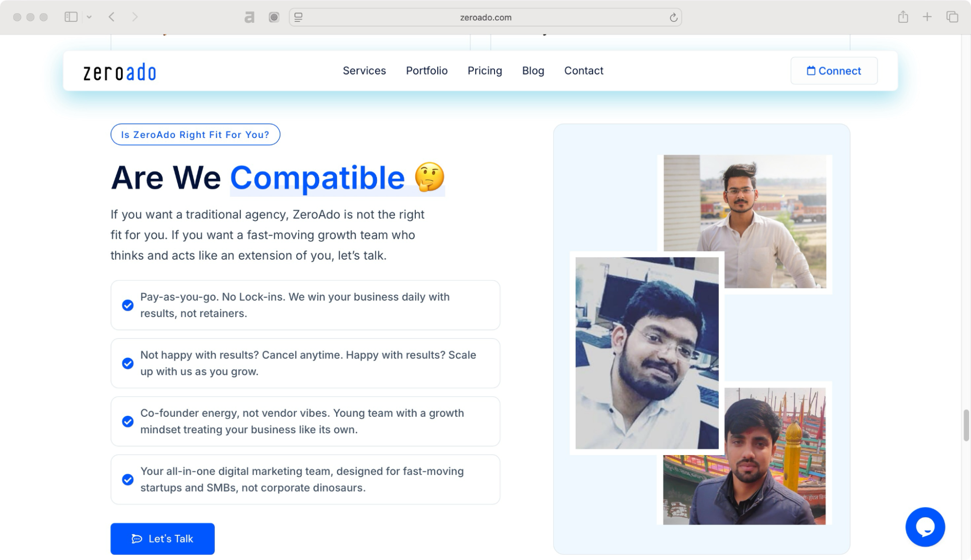The height and width of the screenshot is (560, 971).
Task: Open a new browser tab
Action: click(x=927, y=17)
